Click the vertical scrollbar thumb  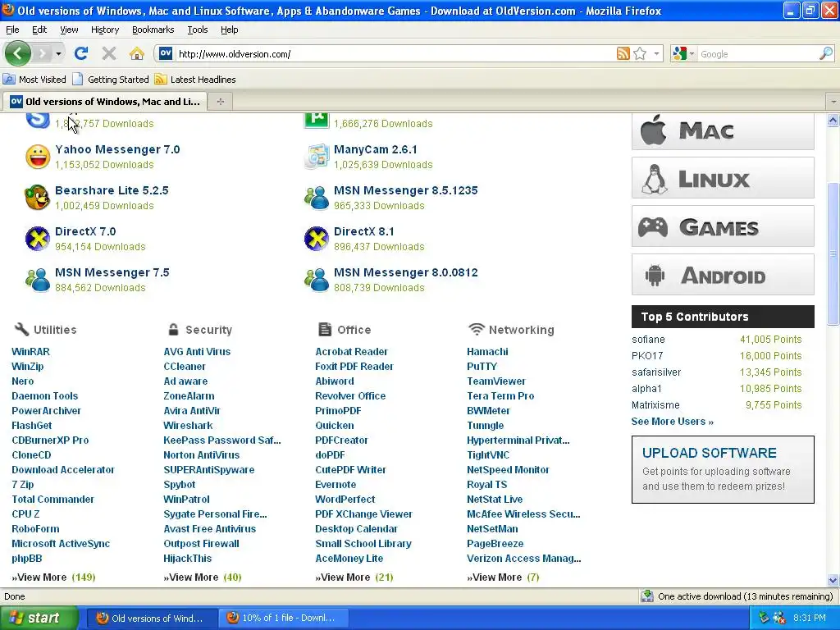tap(833, 253)
